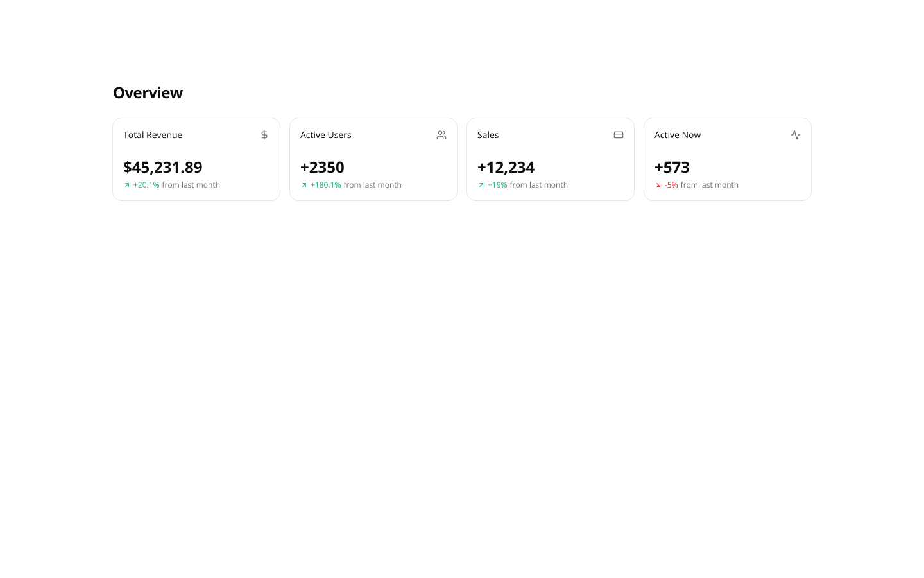Click the red downward arrow beside -5%

coord(658,185)
